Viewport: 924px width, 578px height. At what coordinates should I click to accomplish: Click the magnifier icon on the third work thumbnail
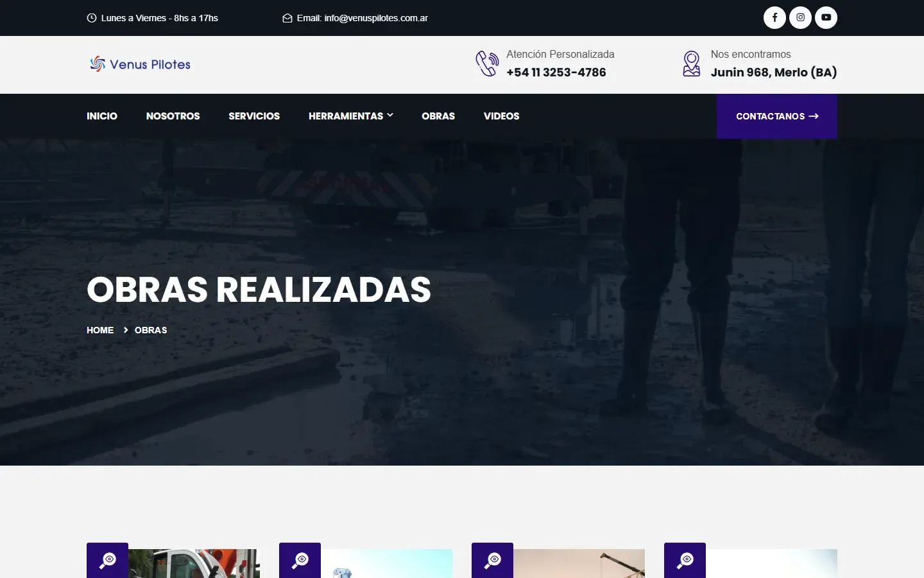[x=492, y=560]
